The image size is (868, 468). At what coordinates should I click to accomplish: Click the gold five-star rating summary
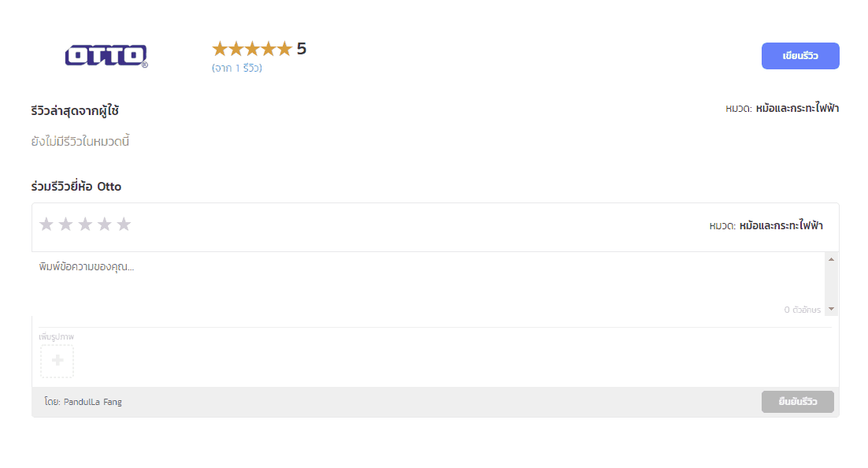(x=252, y=49)
